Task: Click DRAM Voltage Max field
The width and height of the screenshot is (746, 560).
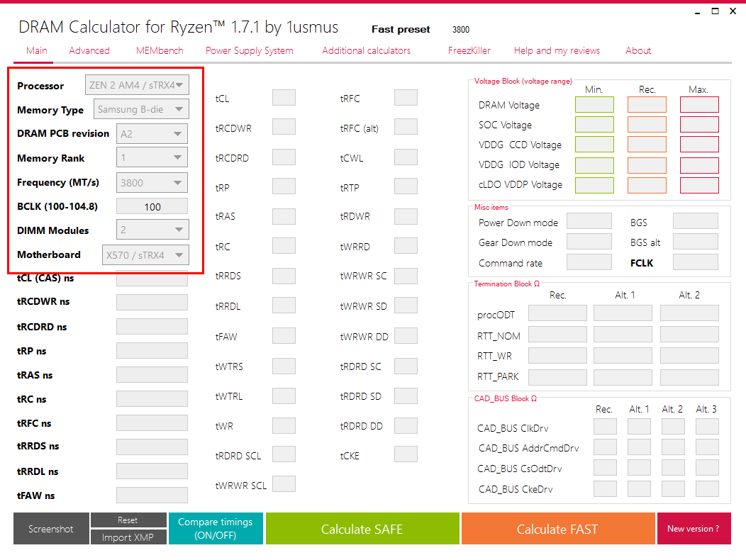Action: point(699,105)
